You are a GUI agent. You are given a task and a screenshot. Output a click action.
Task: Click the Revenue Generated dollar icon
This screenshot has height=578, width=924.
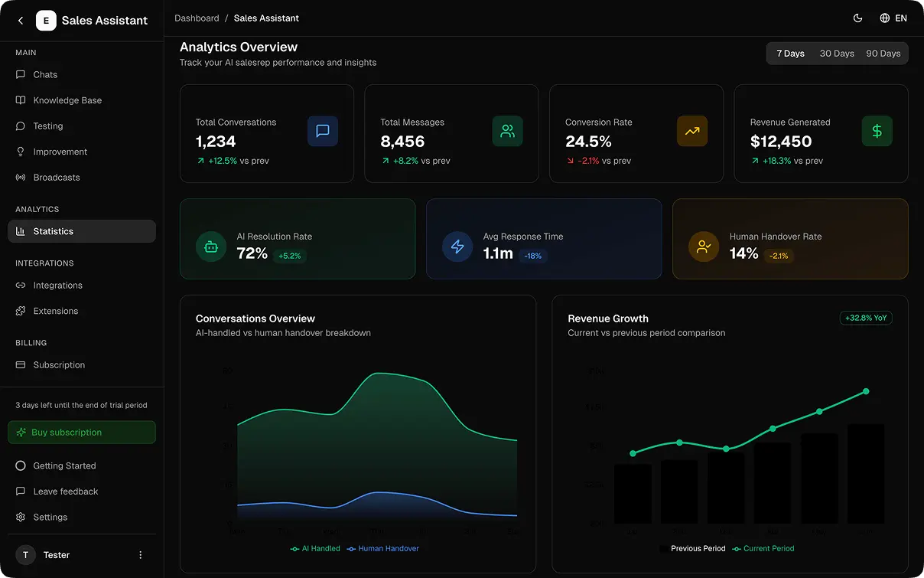(x=877, y=131)
